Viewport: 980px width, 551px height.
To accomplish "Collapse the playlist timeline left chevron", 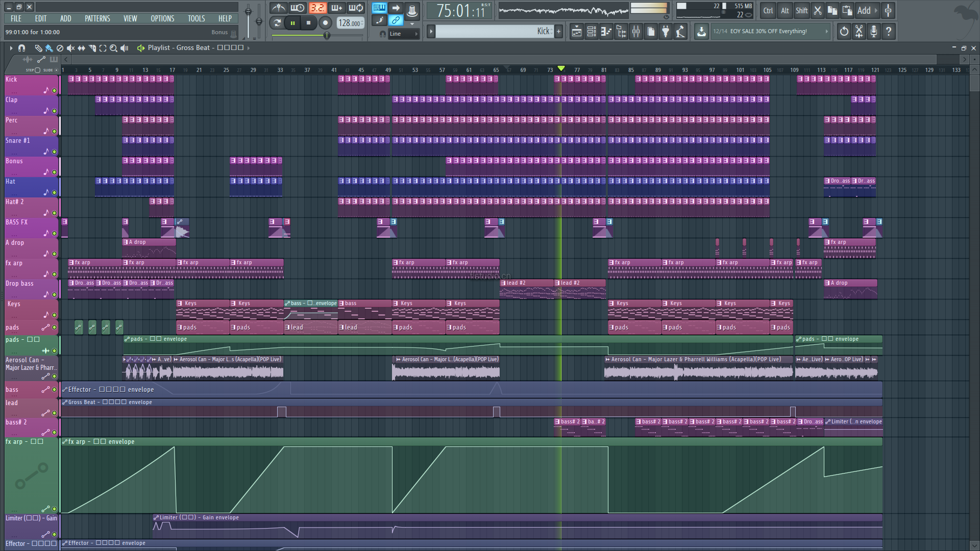I will pyautogui.click(x=66, y=60).
